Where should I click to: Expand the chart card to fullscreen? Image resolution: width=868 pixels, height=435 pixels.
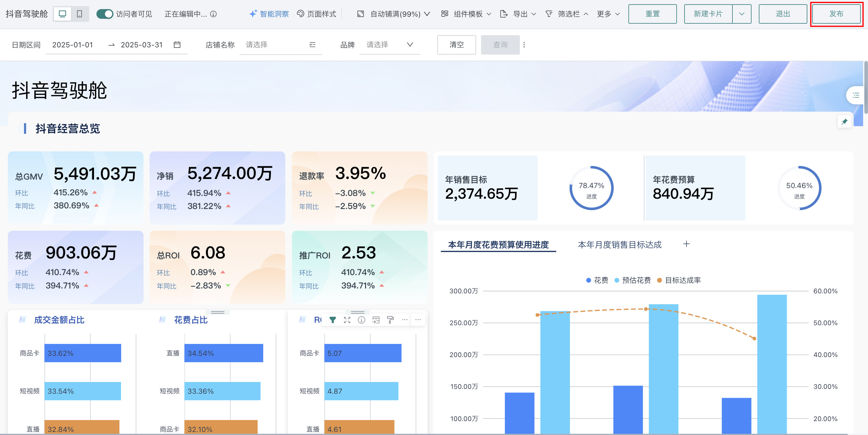347,320
